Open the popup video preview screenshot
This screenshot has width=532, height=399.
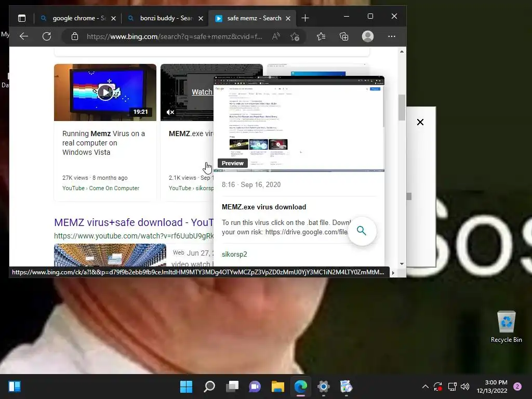[x=299, y=124]
